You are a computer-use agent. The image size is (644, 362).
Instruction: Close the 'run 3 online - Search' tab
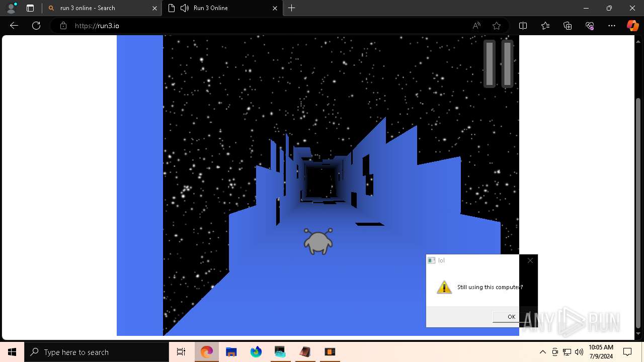point(155,8)
